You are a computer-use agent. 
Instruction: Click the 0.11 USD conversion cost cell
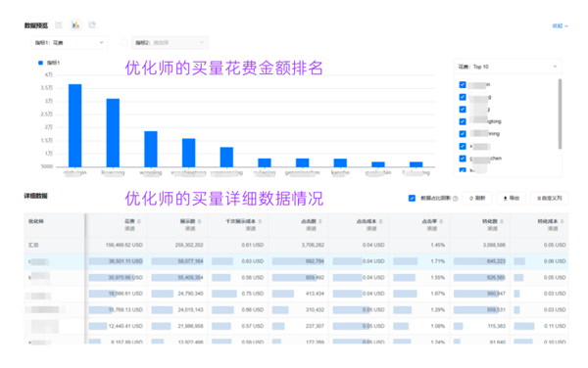(555, 326)
